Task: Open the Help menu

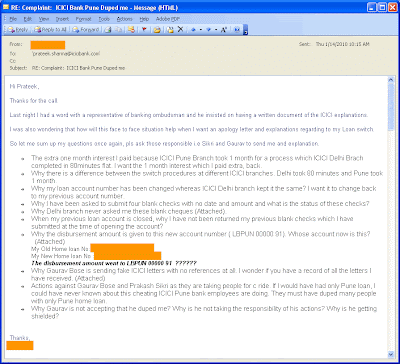Action: coord(144,19)
